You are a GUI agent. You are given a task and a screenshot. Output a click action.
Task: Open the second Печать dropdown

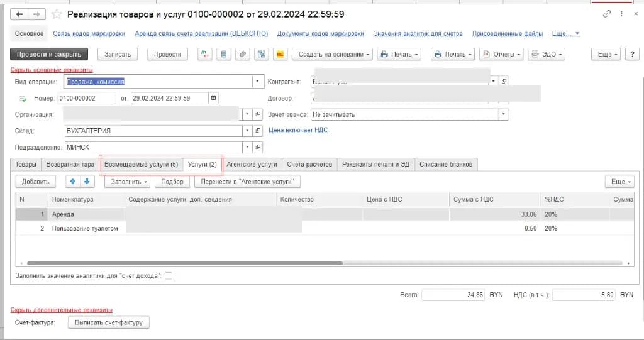coord(453,54)
